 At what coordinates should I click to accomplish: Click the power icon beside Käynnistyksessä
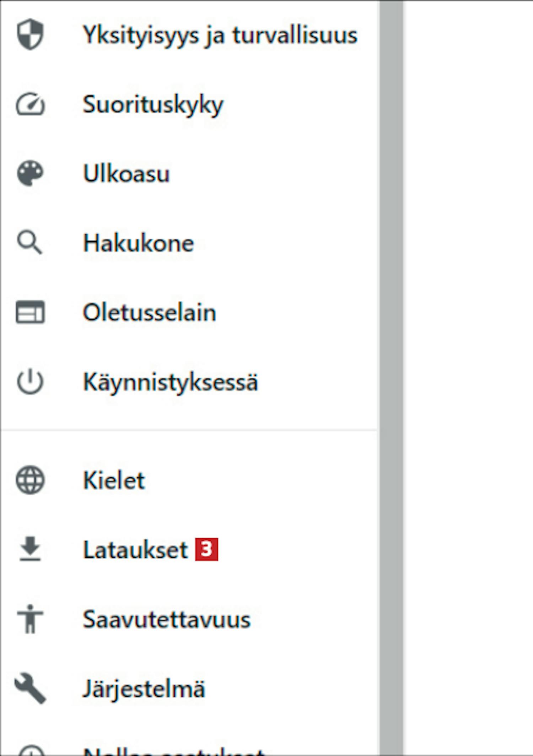coord(30,382)
